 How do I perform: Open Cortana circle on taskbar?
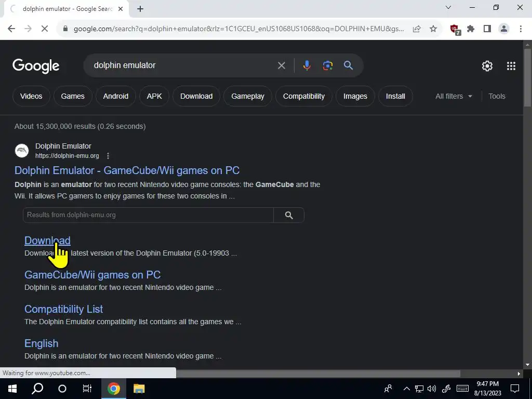tap(62, 389)
